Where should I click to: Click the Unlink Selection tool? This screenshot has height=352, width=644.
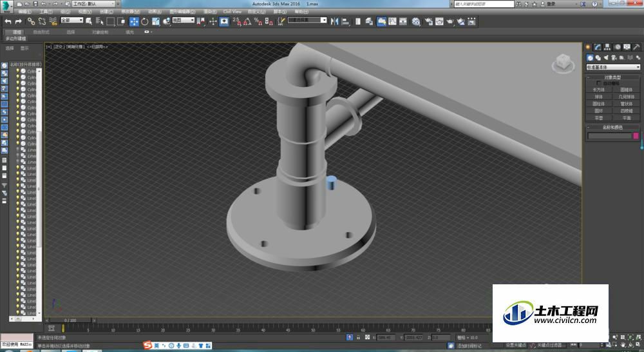coord(42,21)
